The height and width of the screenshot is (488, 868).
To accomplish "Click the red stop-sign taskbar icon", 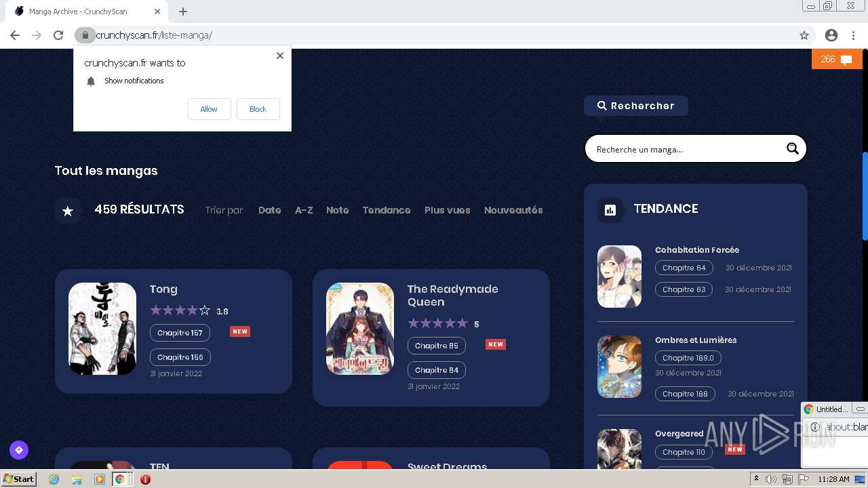I will pyautogui.click(x=145, y=479).
